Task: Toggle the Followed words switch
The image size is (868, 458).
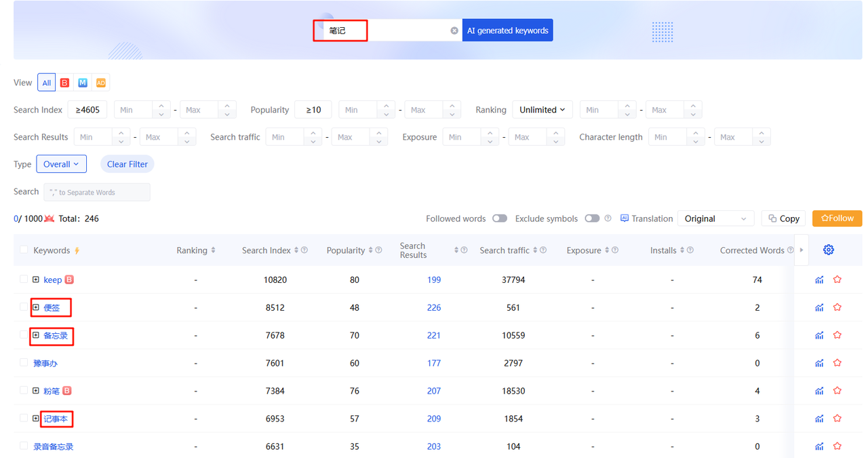Action: pyautogui.click(x=500, y=218)
